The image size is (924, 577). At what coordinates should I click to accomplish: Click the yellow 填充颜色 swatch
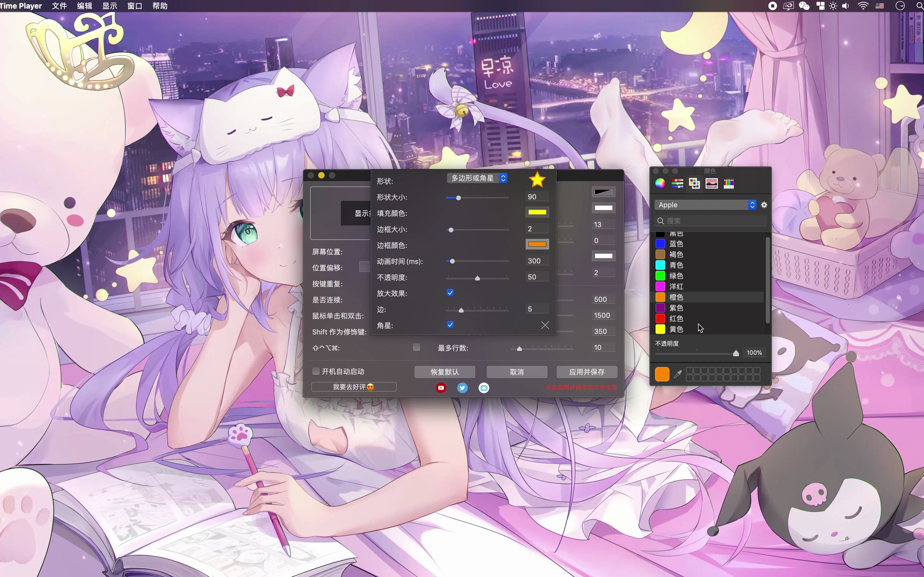537,212
